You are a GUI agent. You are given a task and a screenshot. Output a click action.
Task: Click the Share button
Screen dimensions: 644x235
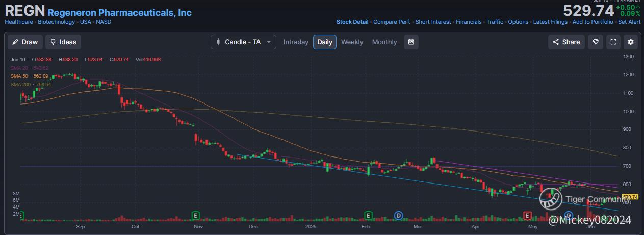coord(566,42)
